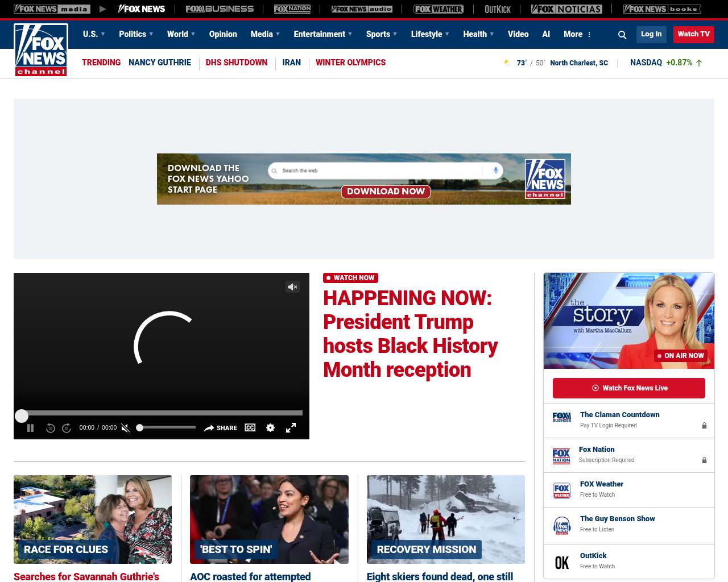Enter fullscreen video mode
The height and width of the screenshot is (582, 728).
point(291,427)
